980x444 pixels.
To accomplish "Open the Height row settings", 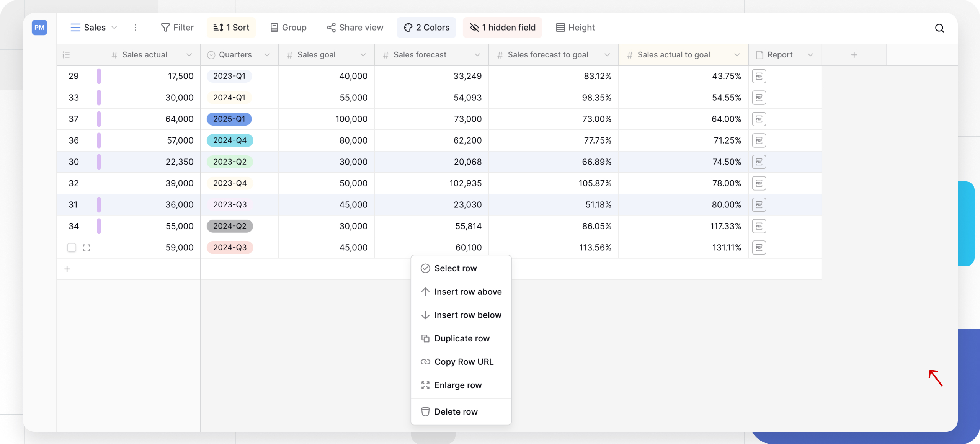I will 575,27.
